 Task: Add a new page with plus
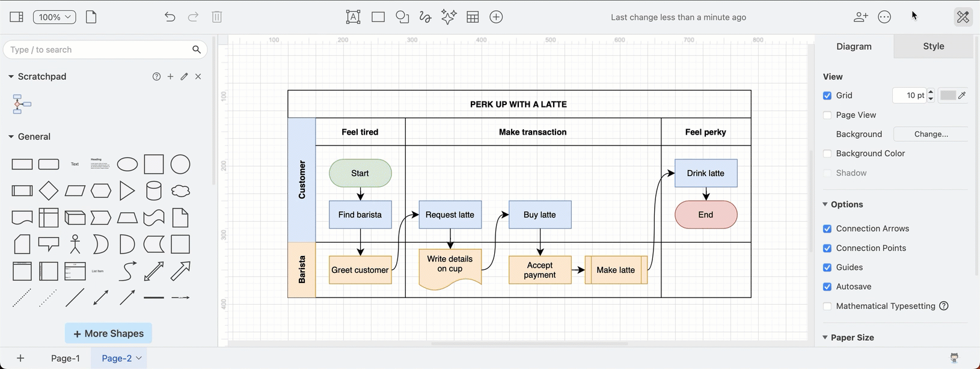(20, 358)
